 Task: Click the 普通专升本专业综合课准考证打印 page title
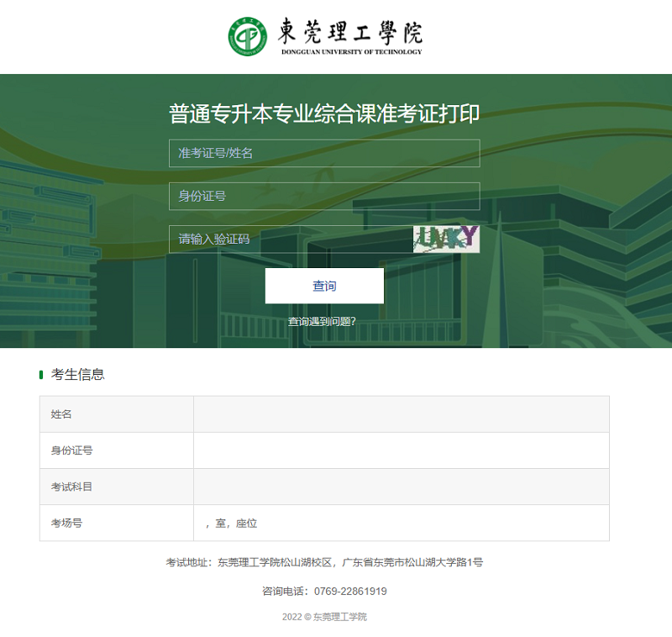coord(324,113)
